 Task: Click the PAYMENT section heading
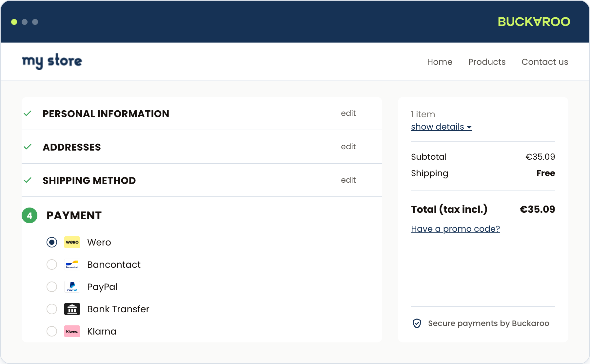(74, 216)
